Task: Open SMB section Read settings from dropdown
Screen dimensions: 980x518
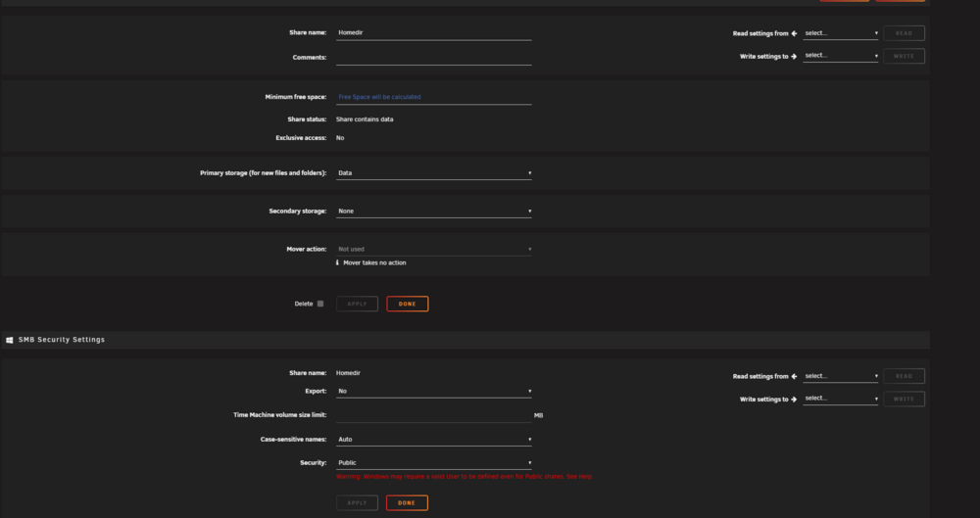Action: point(841,376)
